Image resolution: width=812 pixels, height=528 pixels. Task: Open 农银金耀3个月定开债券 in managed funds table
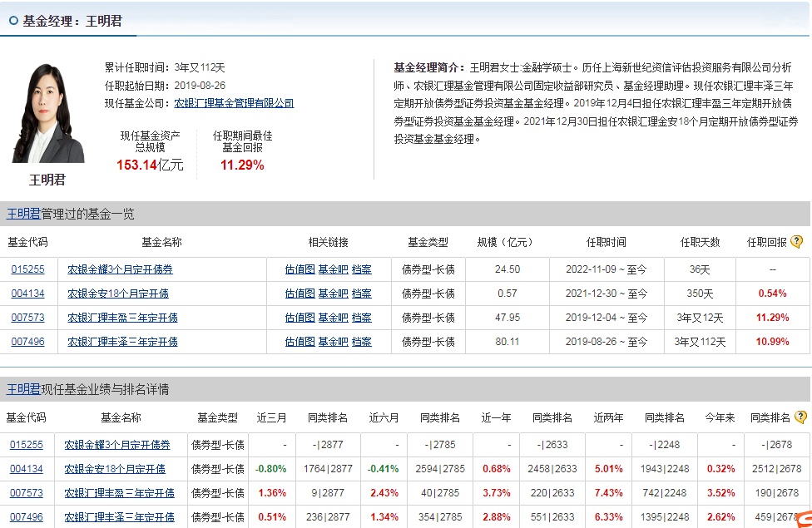tap(120, 269)
